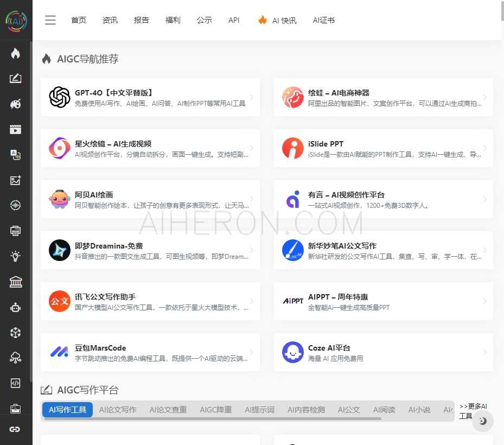This screenshot has width=504, height=445.
Task: Open 新华妙笔AI公文写作 card title
Action: [x=342, y=246]
